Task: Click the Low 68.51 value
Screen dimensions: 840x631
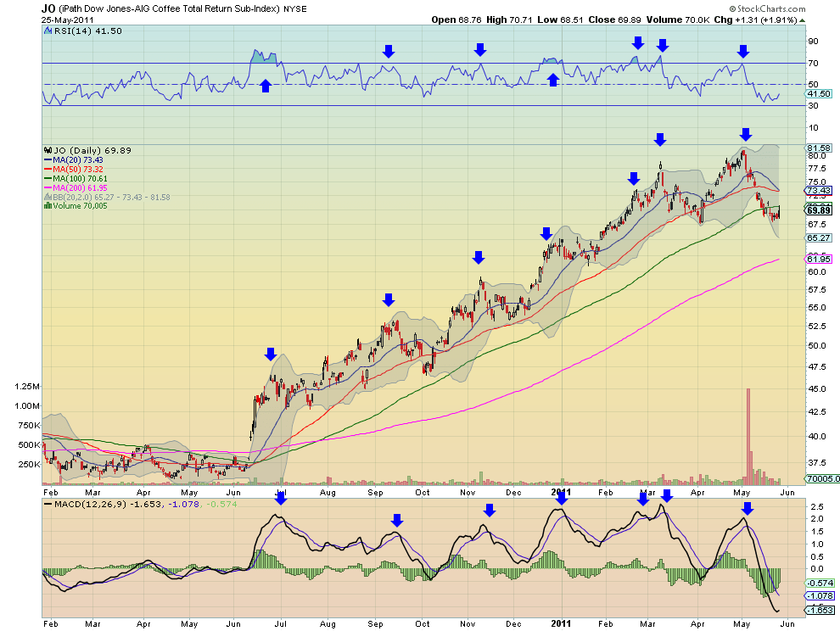Action: pyautogui.click(x=560, y=20)
